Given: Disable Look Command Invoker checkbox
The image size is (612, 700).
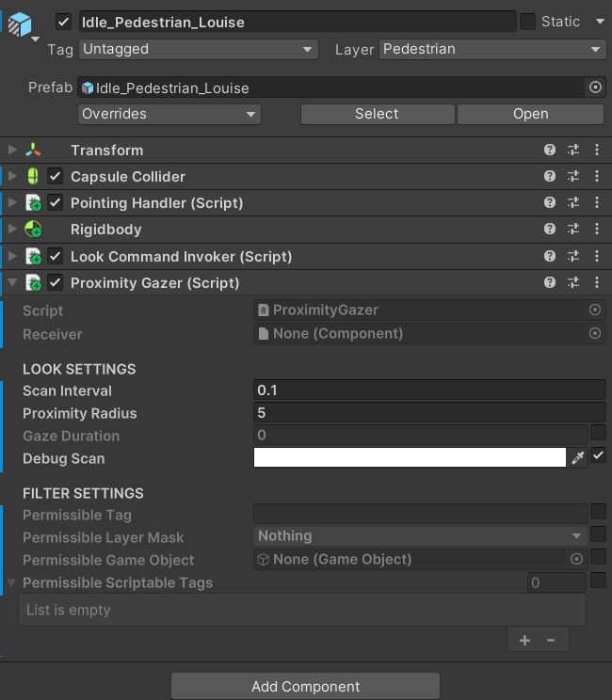Looking at the screenshot, I should click(55, 256).
